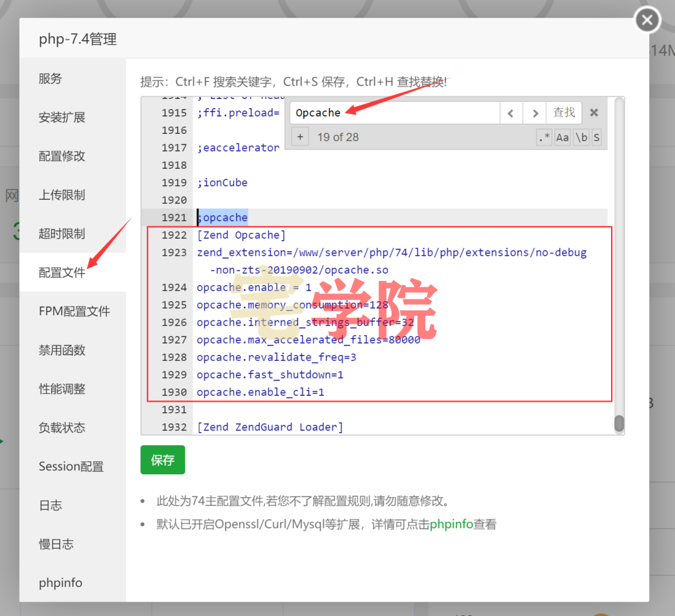Open the 禁用函数 tab
The width and height of the screenshot is (675, 616).
(73, 350)
